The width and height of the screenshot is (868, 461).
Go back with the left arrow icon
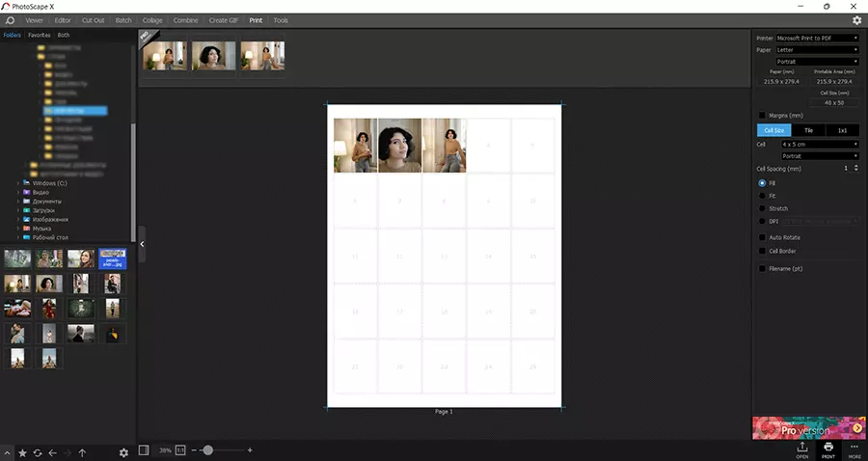click(53, 452)
